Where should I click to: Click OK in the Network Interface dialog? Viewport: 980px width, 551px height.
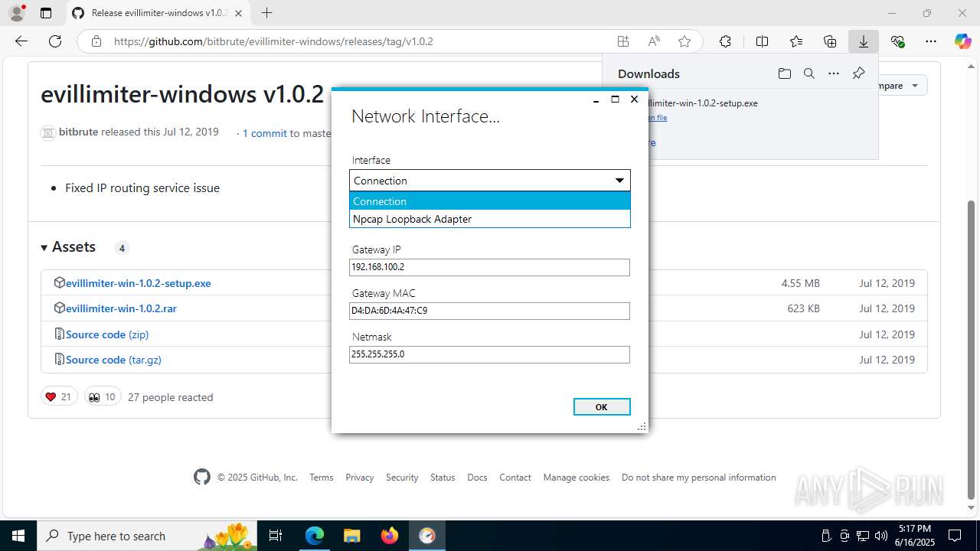pyautogui.click(x=602, y=407)
